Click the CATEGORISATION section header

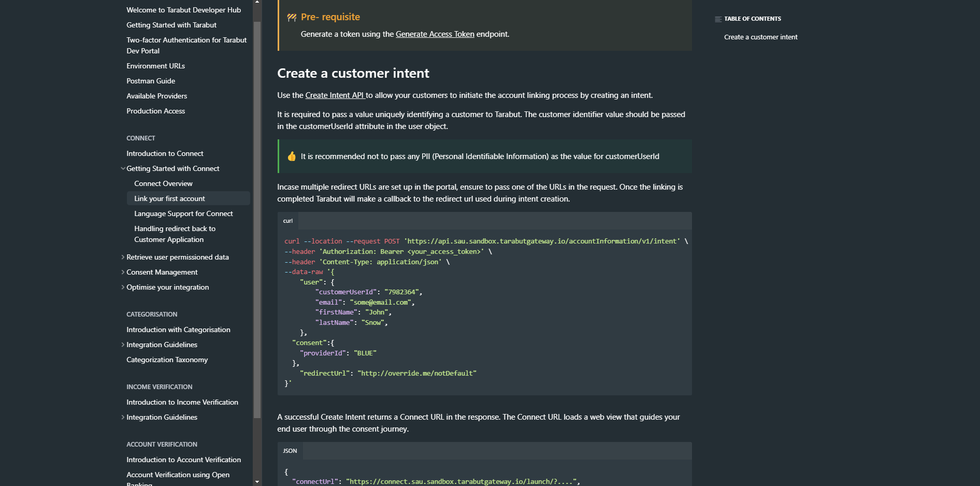(x=152, y=315)
